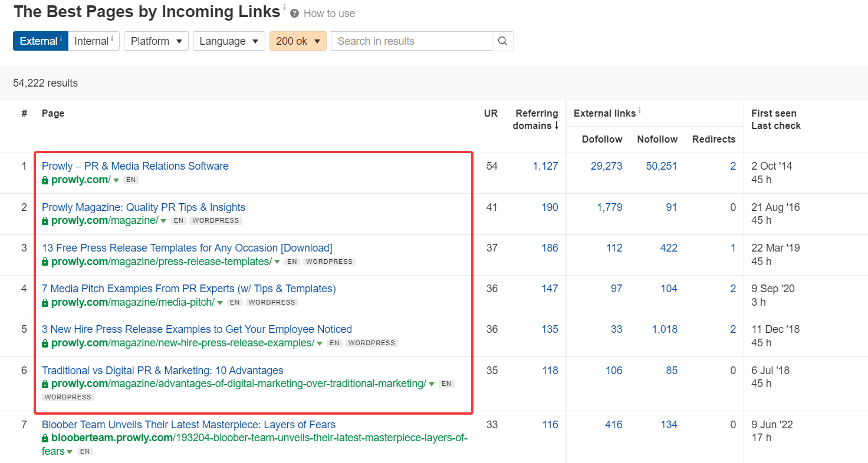Click the prowly.com/magazine/media-pitch/ URL
This screenshot has width=868, height=463.
pos(133,302)
